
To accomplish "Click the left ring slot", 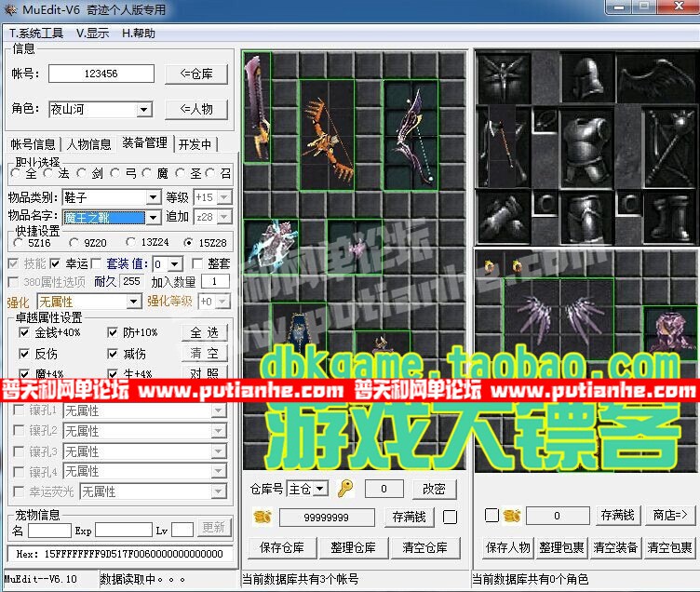I will pyautogui.click(x=545, y=204).
